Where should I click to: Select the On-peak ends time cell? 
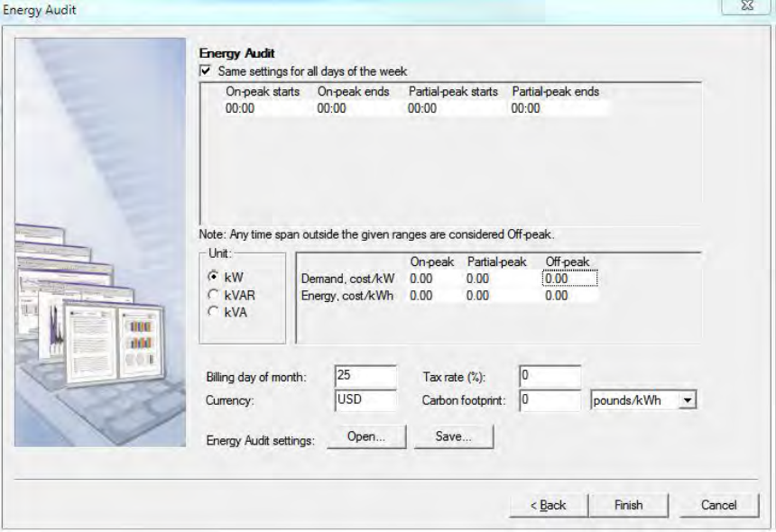coord(332,107)
